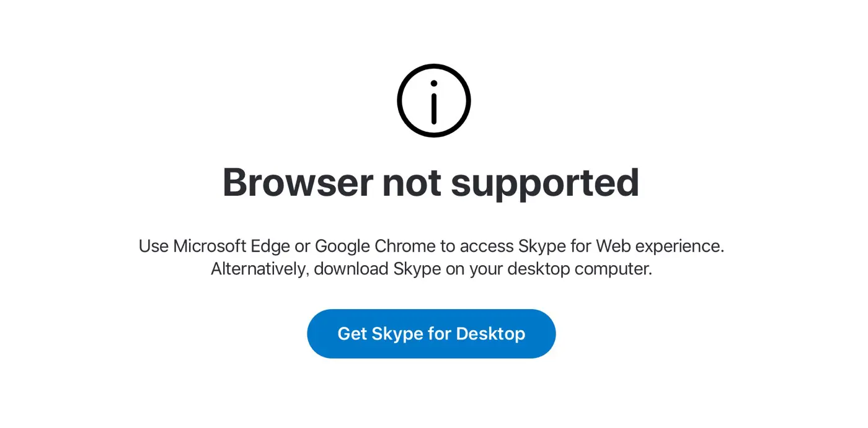Click the phrase "Google Chrome" in the message
This screenshot has height=428, width=868.
(375, 246)
